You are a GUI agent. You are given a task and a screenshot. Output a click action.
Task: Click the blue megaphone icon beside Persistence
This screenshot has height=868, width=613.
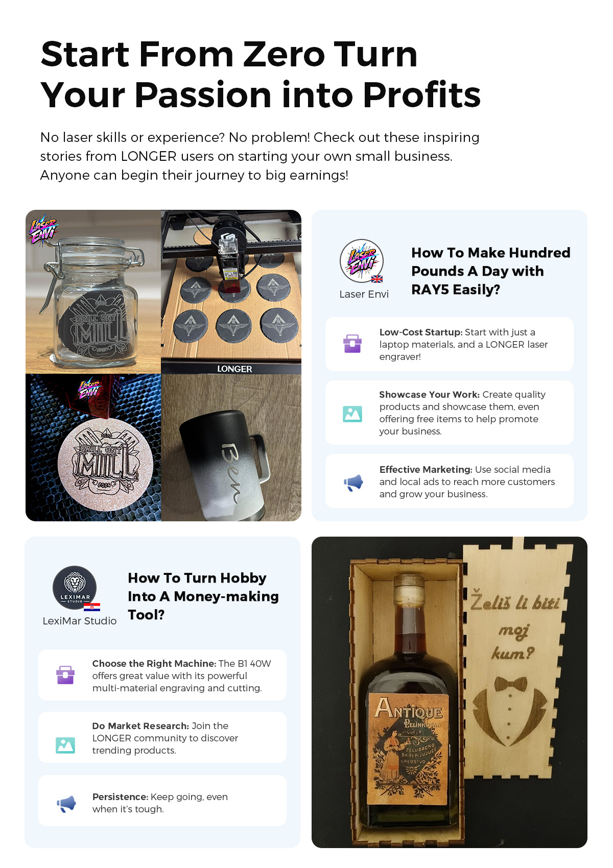pos(66,804)
